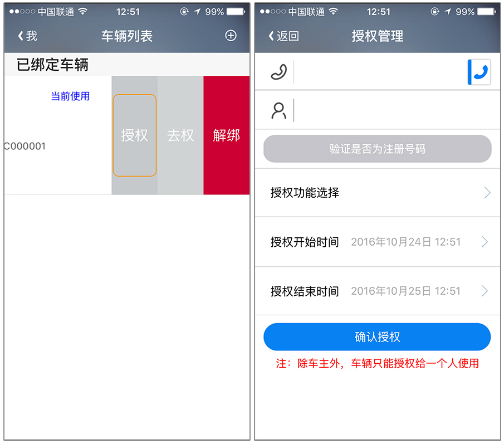Image resolution: width=504 pixels, height=444 pixels.
Task: Open 授权结束时间 date picker
Action: [378, 291]
